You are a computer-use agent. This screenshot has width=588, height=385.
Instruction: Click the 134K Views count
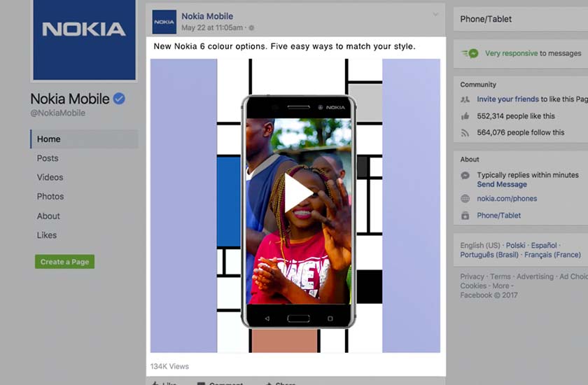point(169,366)
